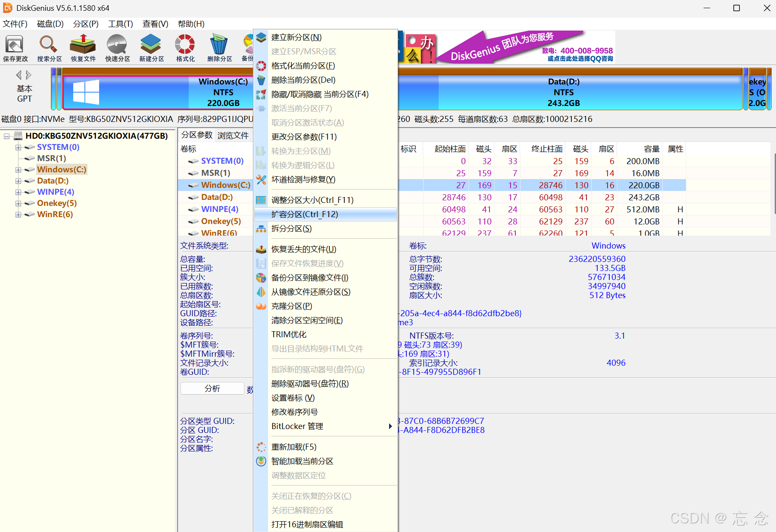Open the 快速分区 quick partition tool
This screenshot has width=776, height=532.
117,48
